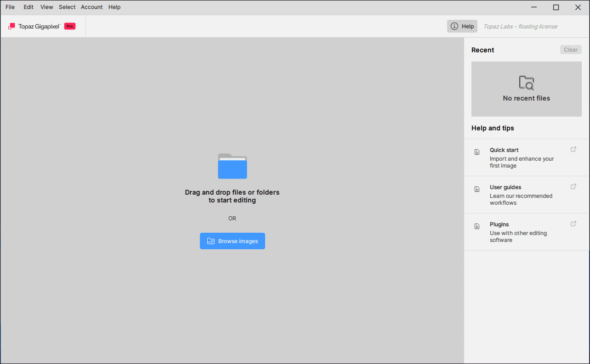Open external link icon for User guides

[573, 186]
